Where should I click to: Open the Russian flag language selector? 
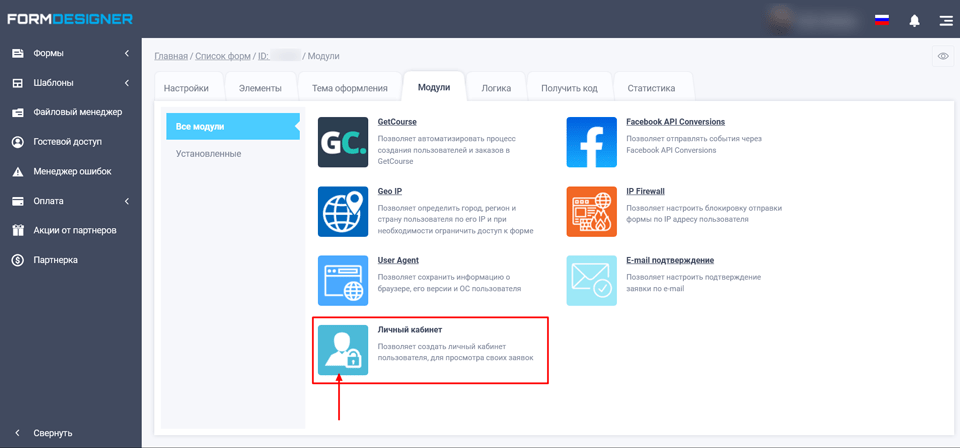point(882,20)
